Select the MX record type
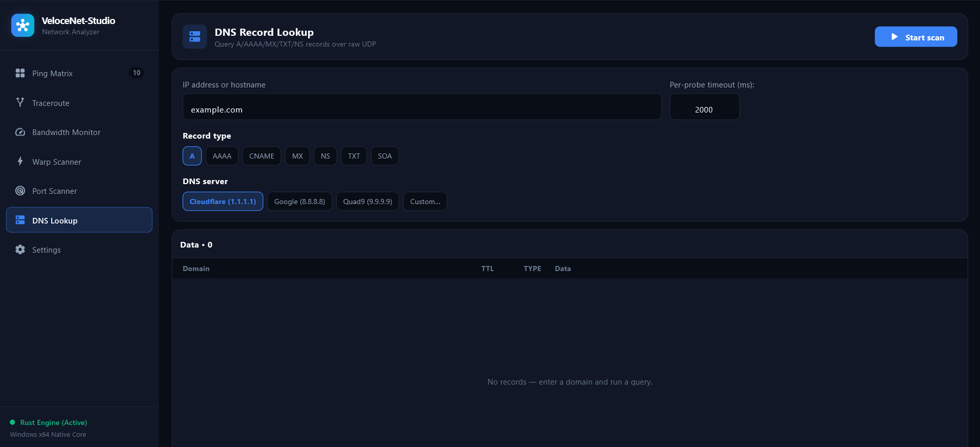The width and height of the screenshot is (980, 447). pyautogui.click(x=297, y=156)
